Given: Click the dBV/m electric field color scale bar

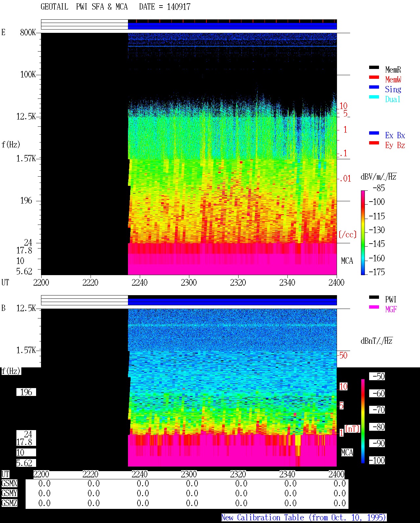Looking at the screenshot, I should click(363, 232).
